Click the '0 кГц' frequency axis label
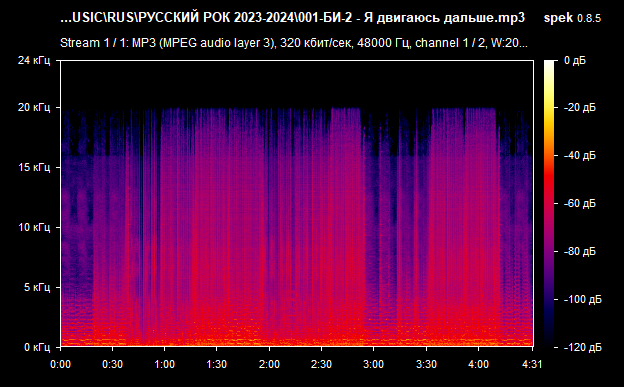The image size is (624, 387). (37, 347)
